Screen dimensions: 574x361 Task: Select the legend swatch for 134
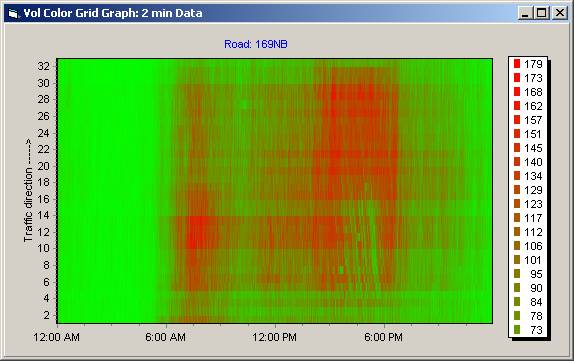tap(517, 176)
